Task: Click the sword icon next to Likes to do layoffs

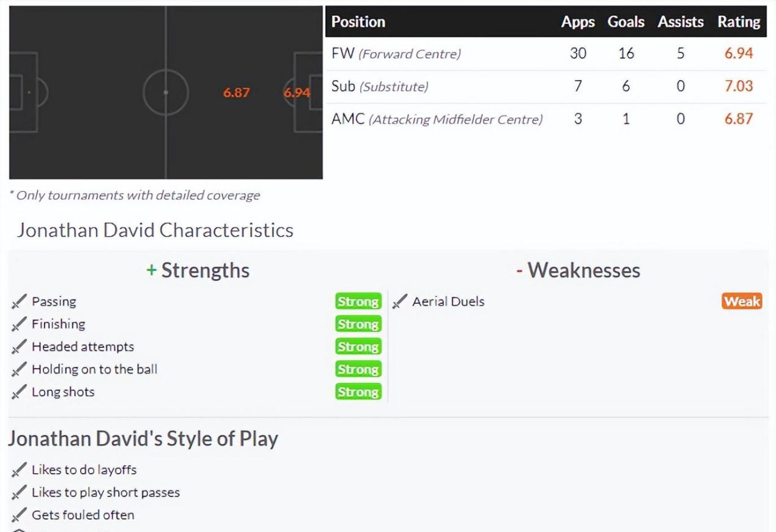Action: (x=19, y=470)
